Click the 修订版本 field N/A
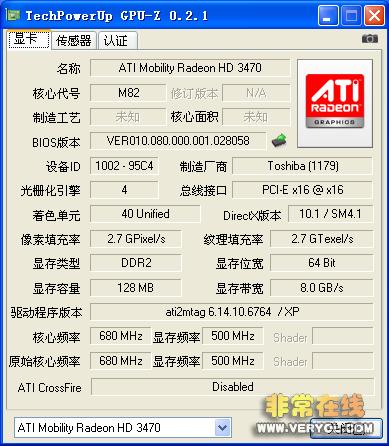The width and height of the screenshot is (389, 446). pos(256,93)
